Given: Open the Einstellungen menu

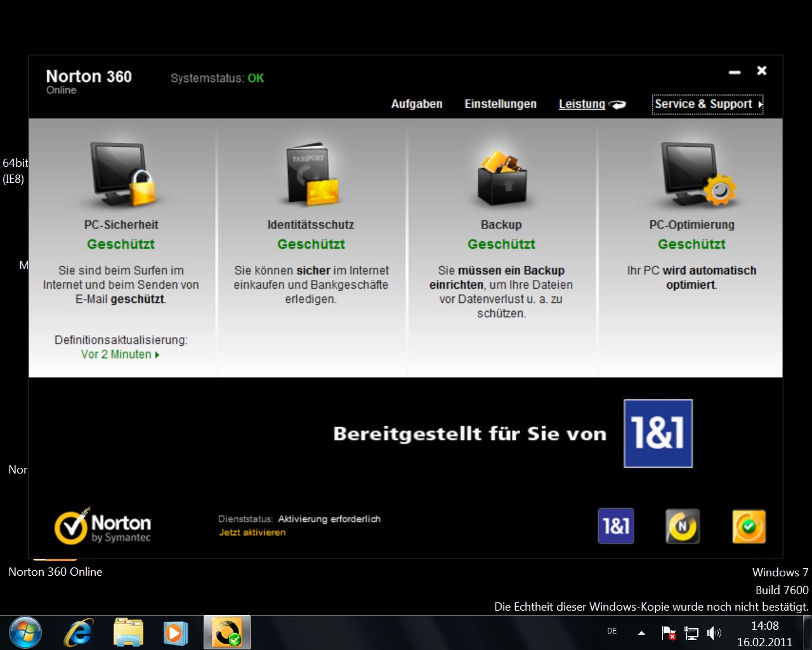Looking at the screenshot, I should click(500, 104).
